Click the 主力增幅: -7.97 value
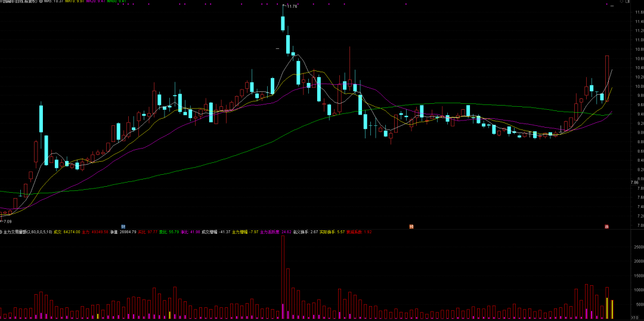 (245, 232)
